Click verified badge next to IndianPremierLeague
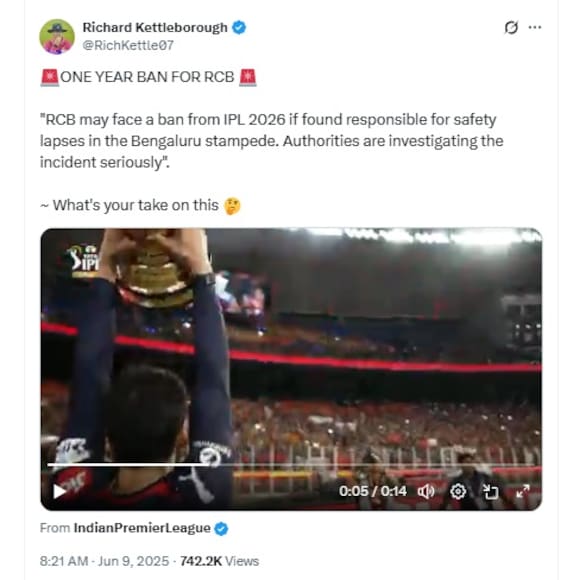This screenshot has height=580, width=586. pyautogui.click(x=221, y=529)
